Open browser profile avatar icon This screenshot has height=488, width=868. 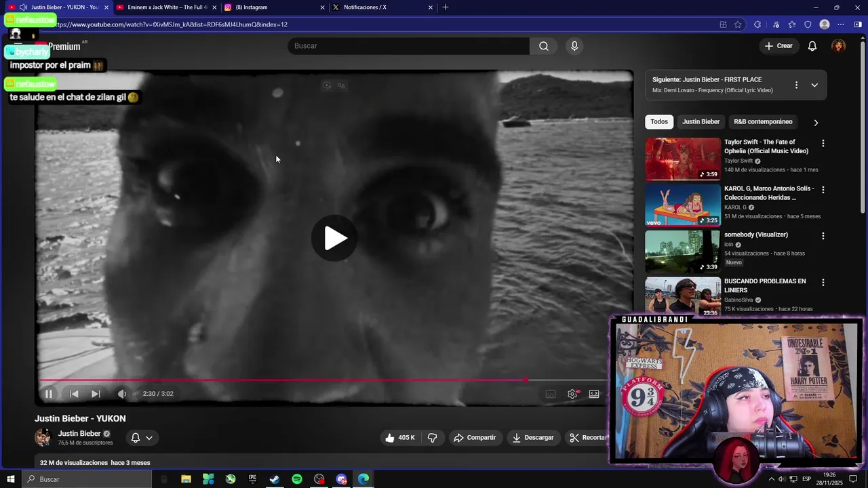[x=825, y=24]
